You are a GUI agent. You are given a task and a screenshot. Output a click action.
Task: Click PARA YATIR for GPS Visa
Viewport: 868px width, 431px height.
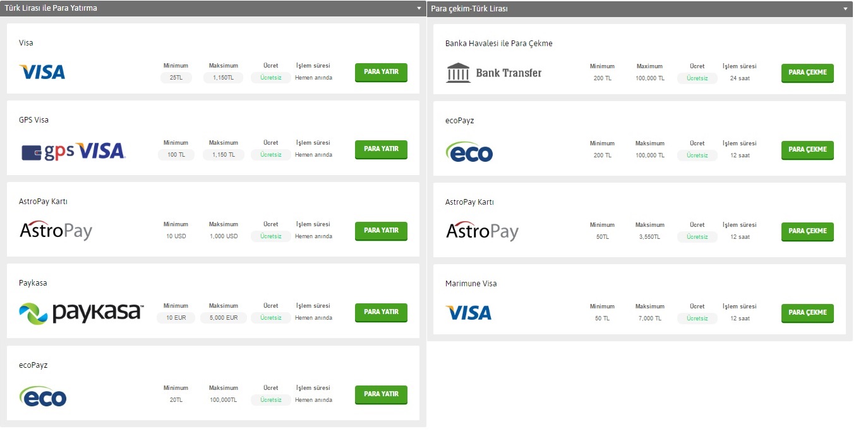point(381,149)
